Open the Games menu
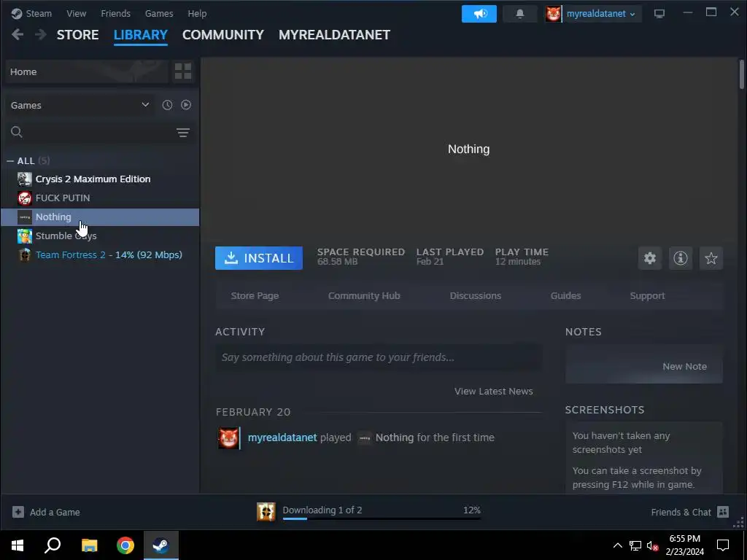Screen dimensions: 747x560 [159, 13]
